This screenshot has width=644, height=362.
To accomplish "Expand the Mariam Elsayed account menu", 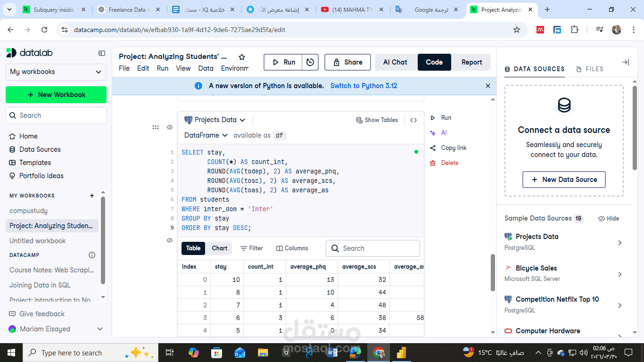I will [x=56, y=329].
